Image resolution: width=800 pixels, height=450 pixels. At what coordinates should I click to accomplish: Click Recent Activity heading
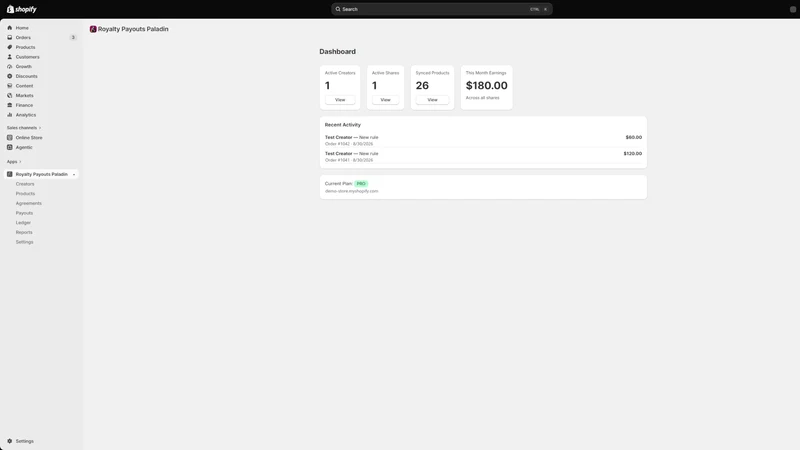(343, 125)
